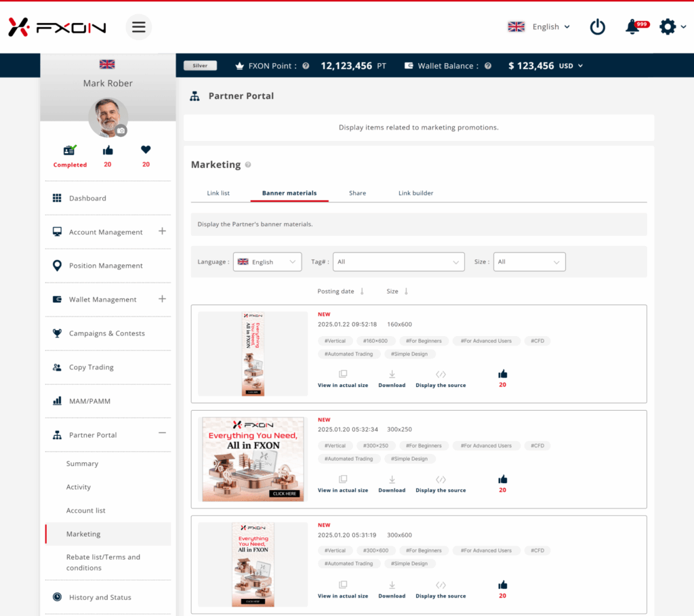Open the site language English dropdown

tap(539, 27)
